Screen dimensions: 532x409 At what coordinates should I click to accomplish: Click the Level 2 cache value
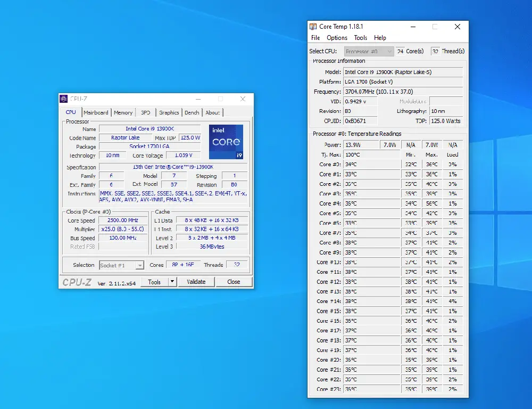(212, 238)
